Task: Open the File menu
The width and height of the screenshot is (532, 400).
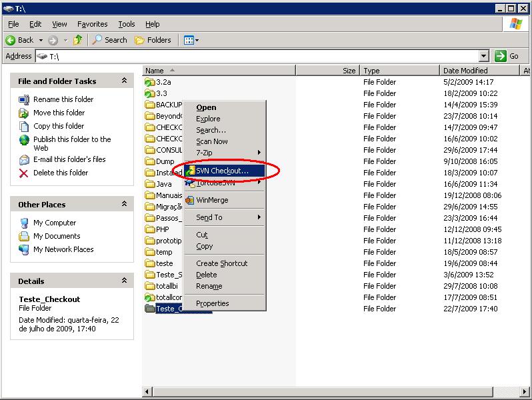Action: pyautogui.click(x=13, y=24)
